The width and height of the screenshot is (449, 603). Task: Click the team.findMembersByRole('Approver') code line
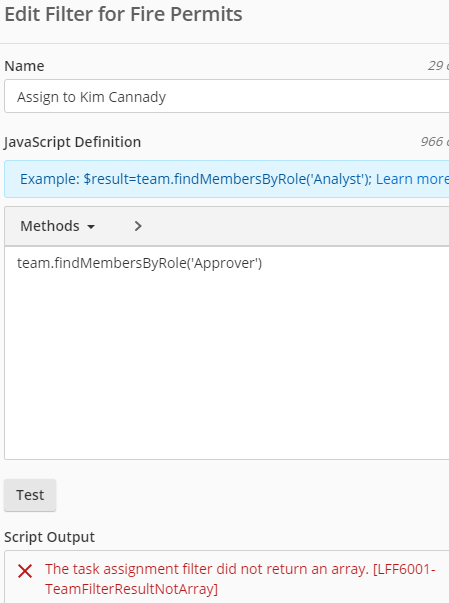coord(140,263)
